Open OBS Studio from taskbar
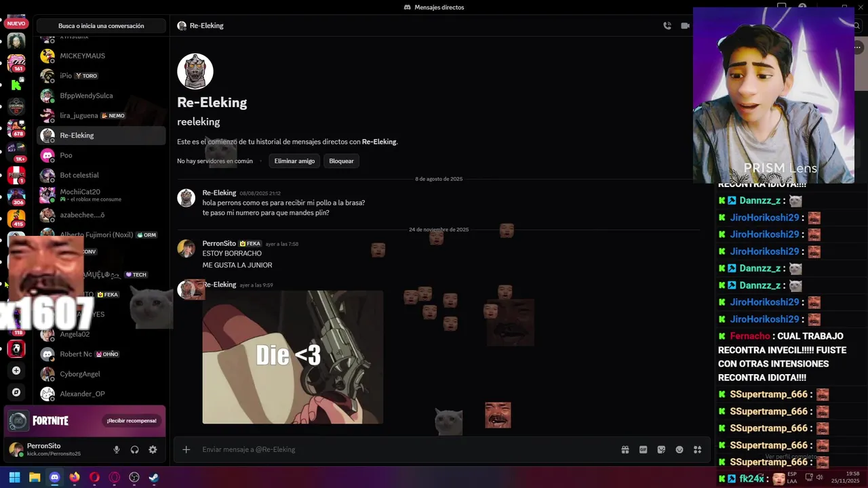 [x=134, y=477]
